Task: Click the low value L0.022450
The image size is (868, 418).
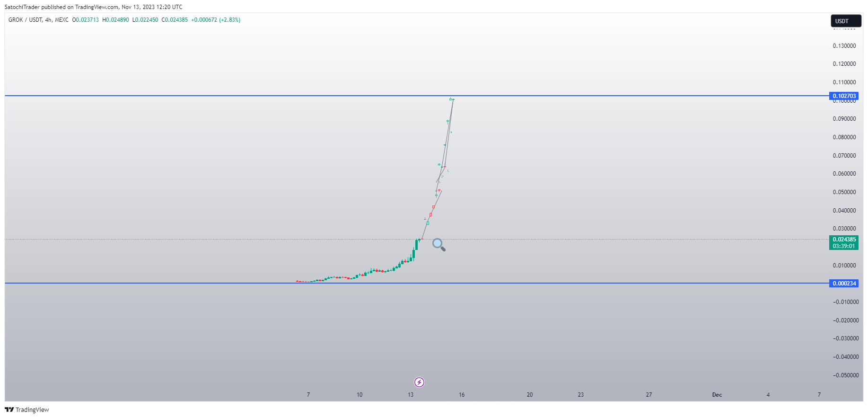Action: (145, 20)
